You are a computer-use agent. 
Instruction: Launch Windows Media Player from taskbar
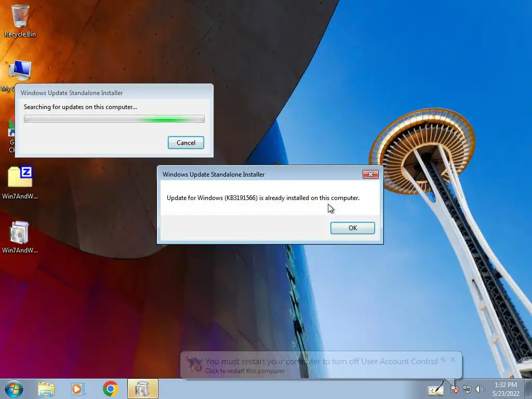[x=78, y=389]
